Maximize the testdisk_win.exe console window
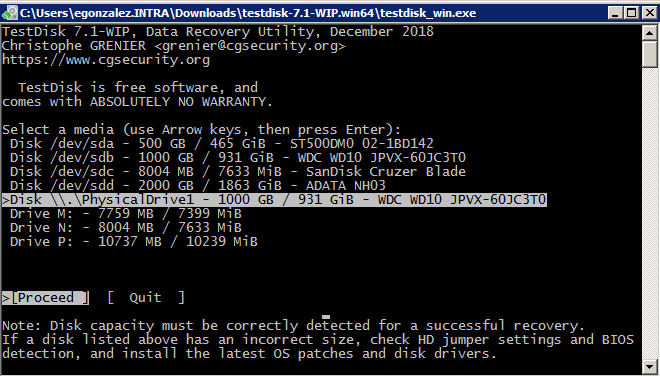This screenshot has width=660, height=377. 631,13
